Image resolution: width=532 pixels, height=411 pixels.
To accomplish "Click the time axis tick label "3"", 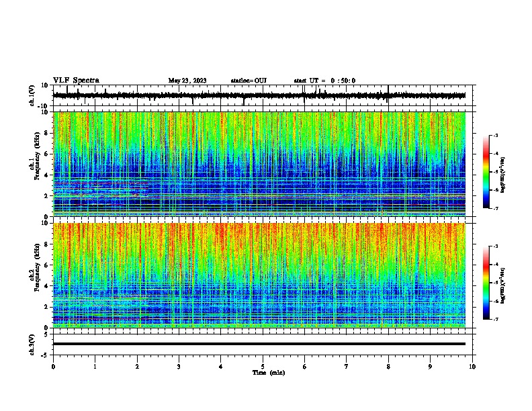I will pos(179,367).
